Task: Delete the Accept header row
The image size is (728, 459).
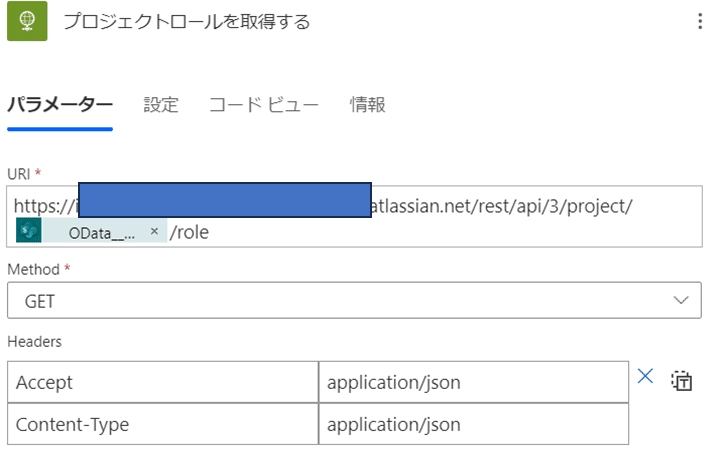Action: pyautogui.click(x=645, y=377)
